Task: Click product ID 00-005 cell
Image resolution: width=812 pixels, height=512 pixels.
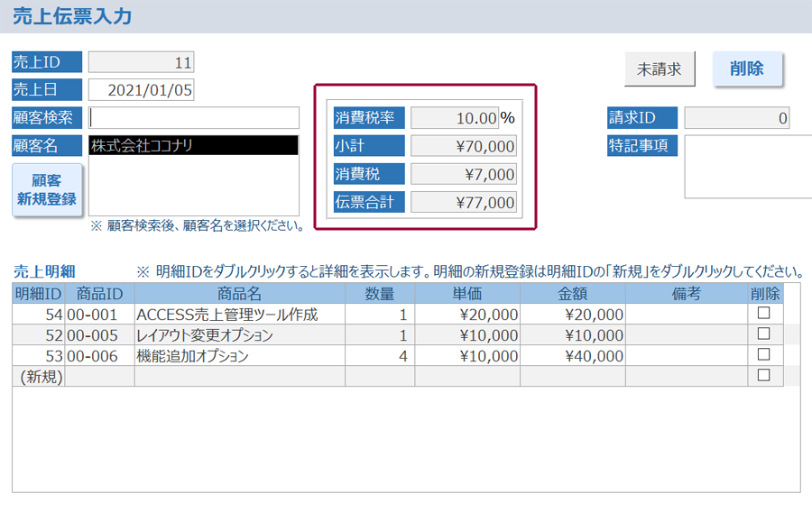Action: [x=99, y=335]
